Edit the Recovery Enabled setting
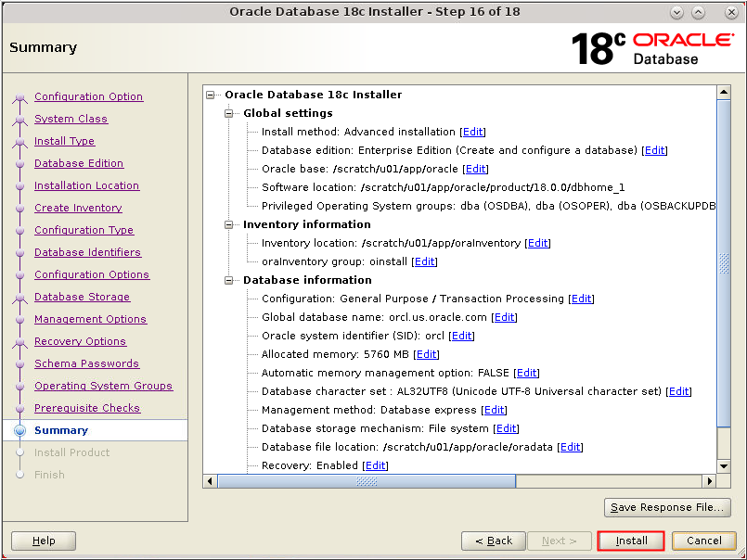 point(376,466)
